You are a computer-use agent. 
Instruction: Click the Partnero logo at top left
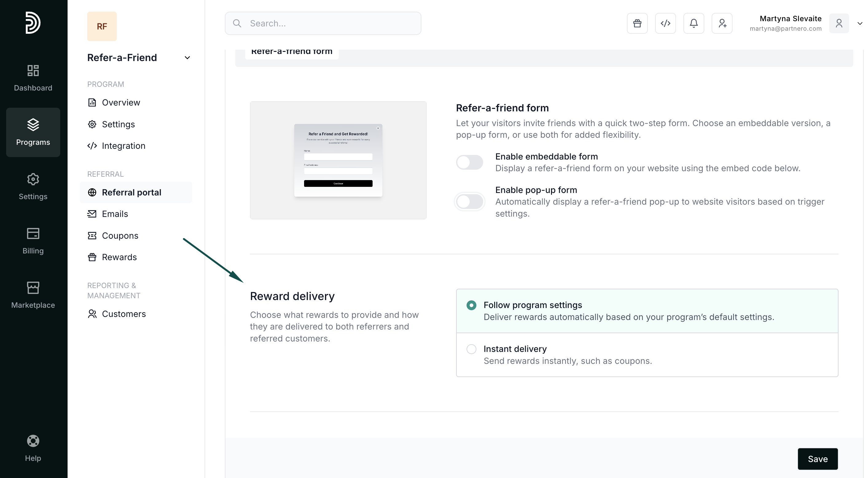pos(33,23)
